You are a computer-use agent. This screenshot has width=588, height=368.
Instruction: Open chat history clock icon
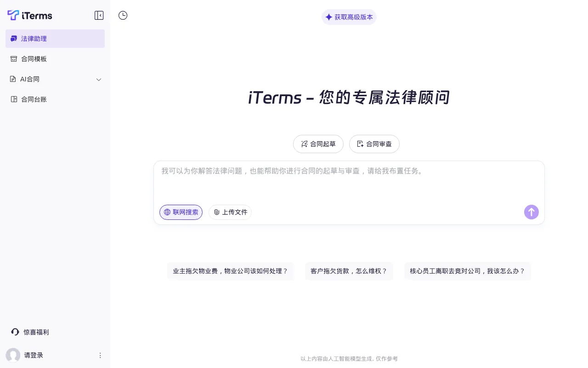pyautogui.click(x=123, y=15)
